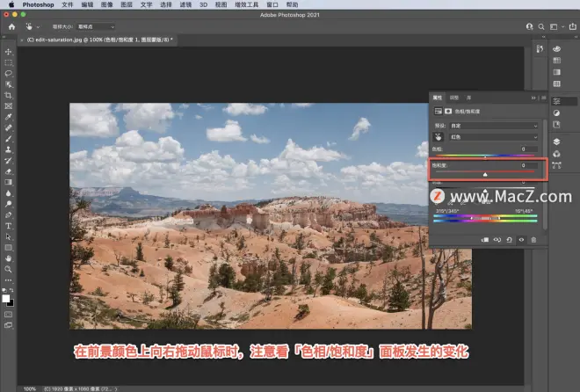Select the Rectangular Marquee tool
Viewport: 580px width, 392px height.
pyautogui.click(x=8, y=62)
